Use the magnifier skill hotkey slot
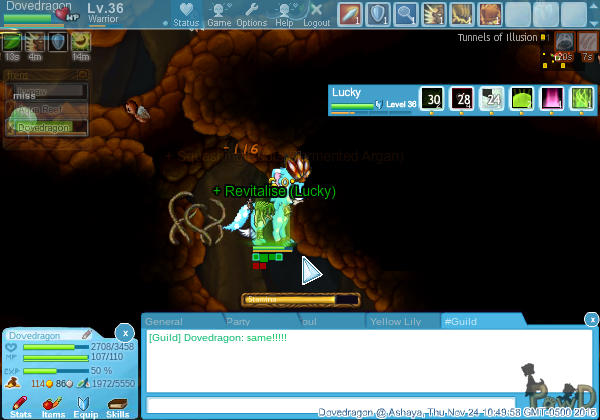The width and height of the screenshot is (600, 420). [x=406, y=14]
